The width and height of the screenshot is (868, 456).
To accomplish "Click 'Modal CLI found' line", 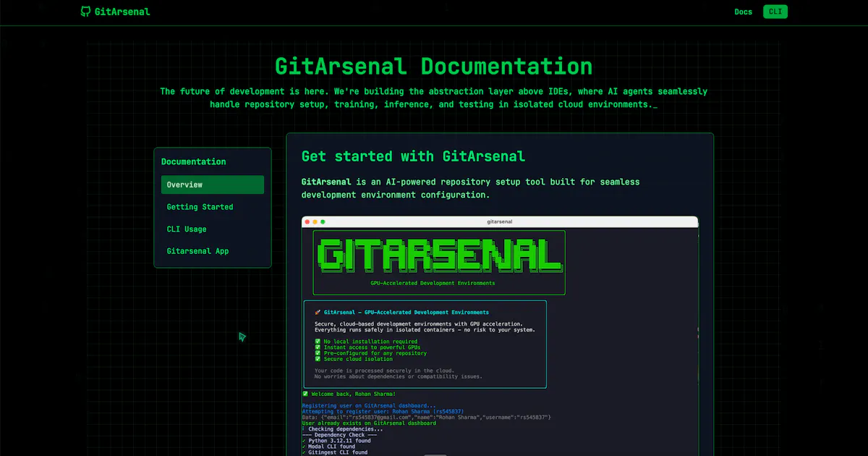I will pos(329,446).
